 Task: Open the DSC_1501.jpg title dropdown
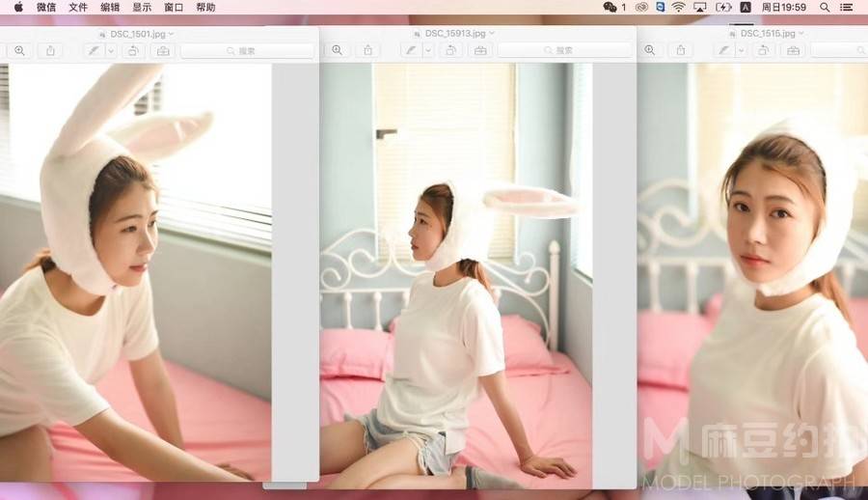(171, 34)
